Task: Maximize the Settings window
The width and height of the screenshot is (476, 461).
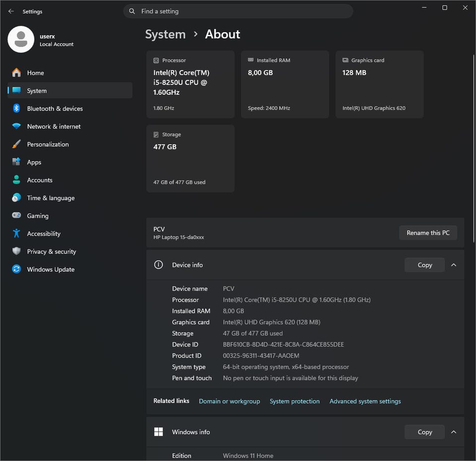Action: coord(444,7)
